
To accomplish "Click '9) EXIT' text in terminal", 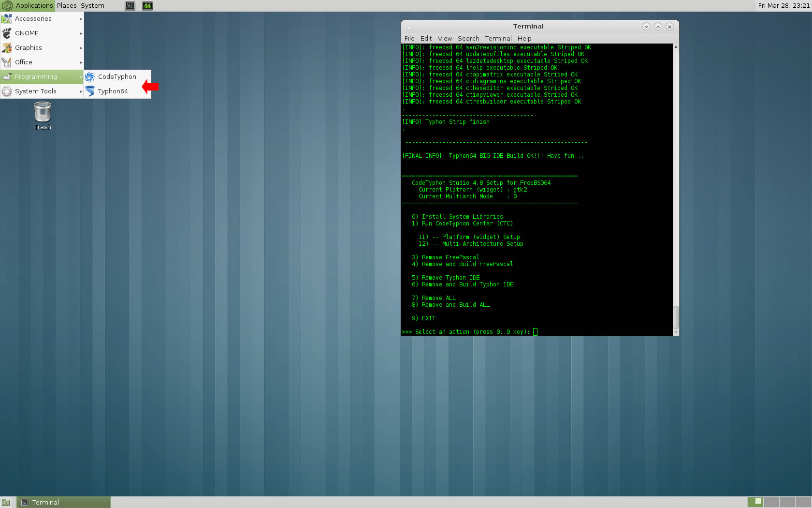I will pos(423,318).
